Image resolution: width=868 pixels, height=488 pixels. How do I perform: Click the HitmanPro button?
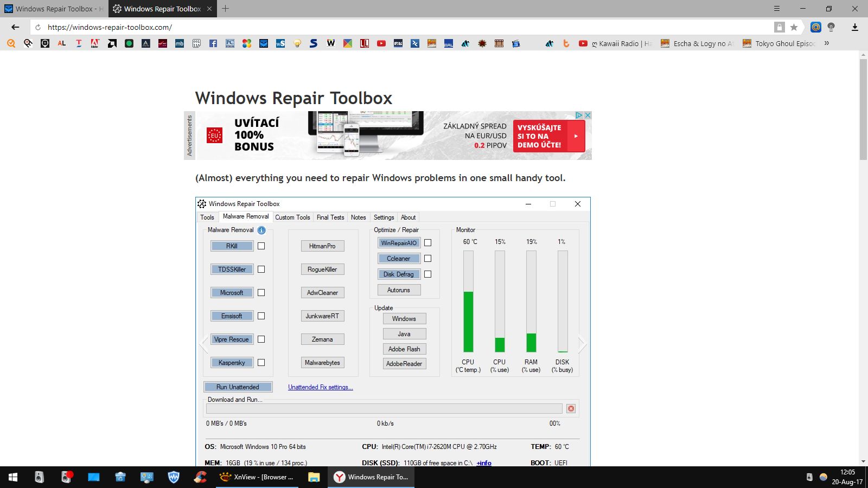(x=322, y=246)
